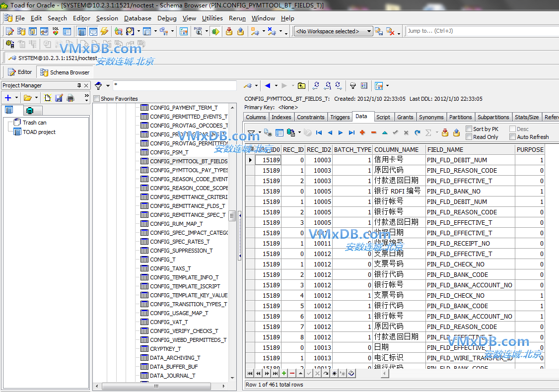Open dropdown arrow next to PL/SQL debugger icon
Screen dimensions: 559x392
pyautogui.click(x=207, y=31)
